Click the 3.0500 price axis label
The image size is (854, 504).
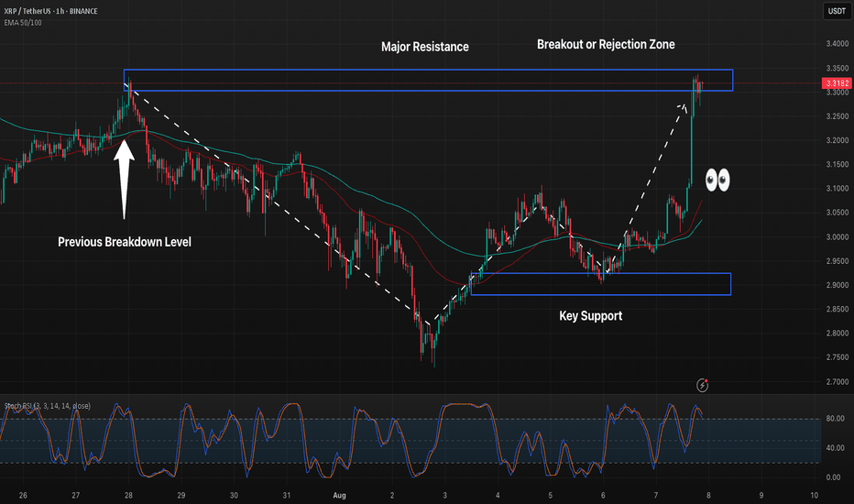pyautogui.click(x=838, y=213)
